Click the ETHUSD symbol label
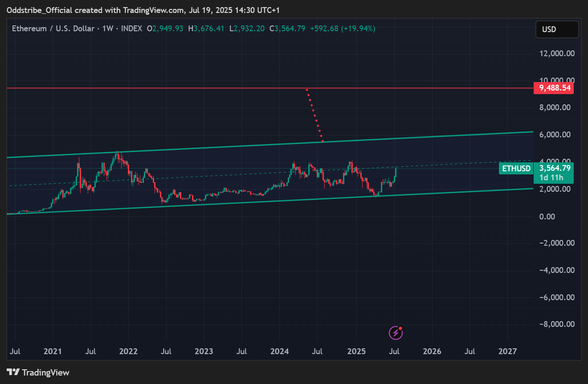 pos(516,169)
